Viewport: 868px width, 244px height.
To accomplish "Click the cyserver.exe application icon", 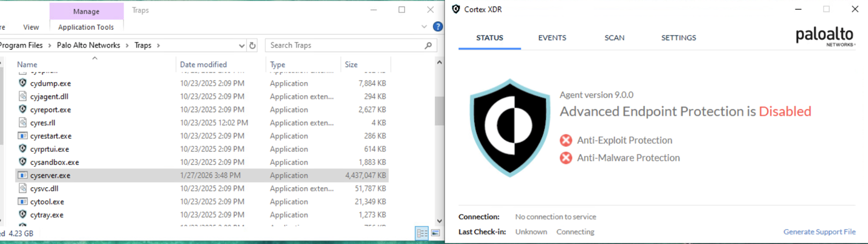I will pyautogui.click(x=22, y=175).
